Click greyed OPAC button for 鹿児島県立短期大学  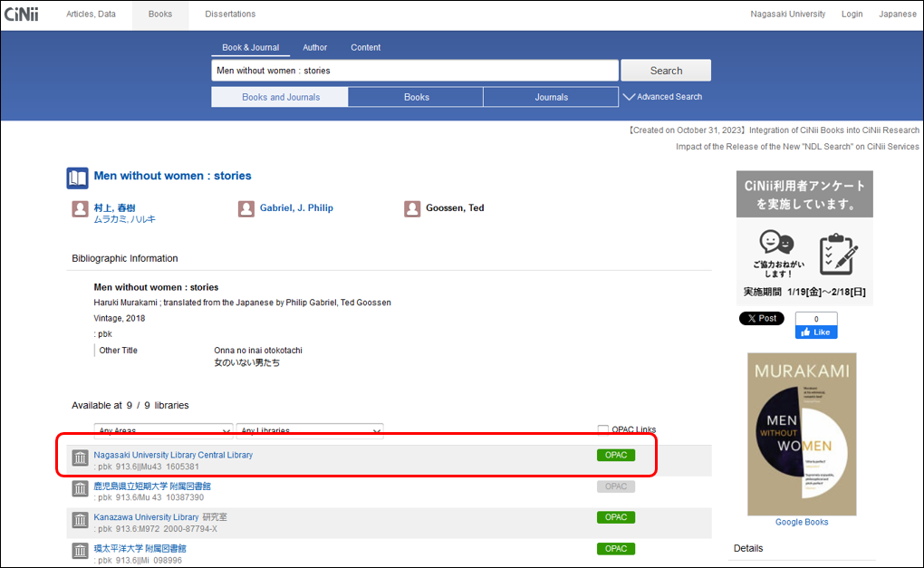(616, 486)
